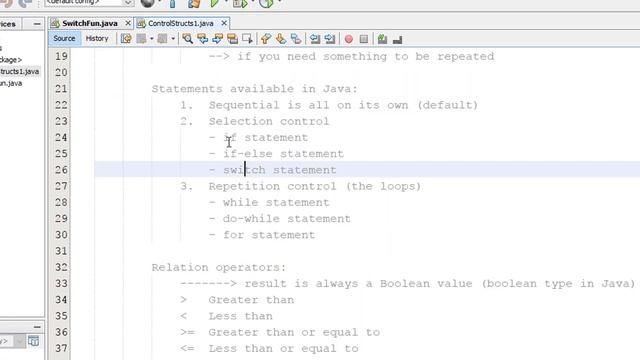
Task: Open the navigator panel dropdown
Action: pyautogui.click(x=19, y=341)
